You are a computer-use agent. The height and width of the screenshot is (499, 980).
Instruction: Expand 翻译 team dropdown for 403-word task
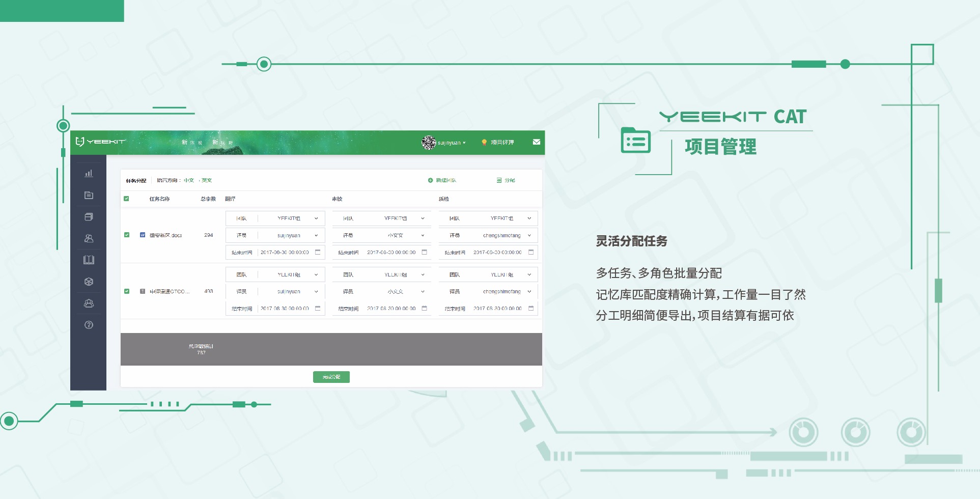coord(275,274)
